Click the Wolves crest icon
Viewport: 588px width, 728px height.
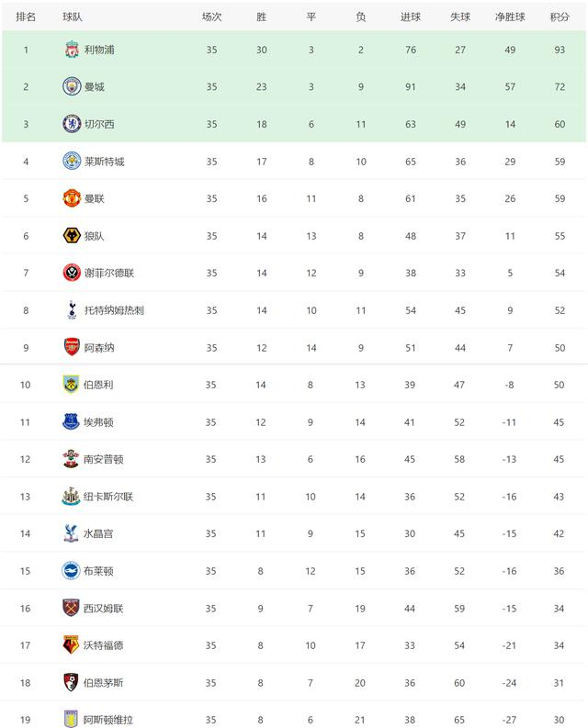pos(72,236)
